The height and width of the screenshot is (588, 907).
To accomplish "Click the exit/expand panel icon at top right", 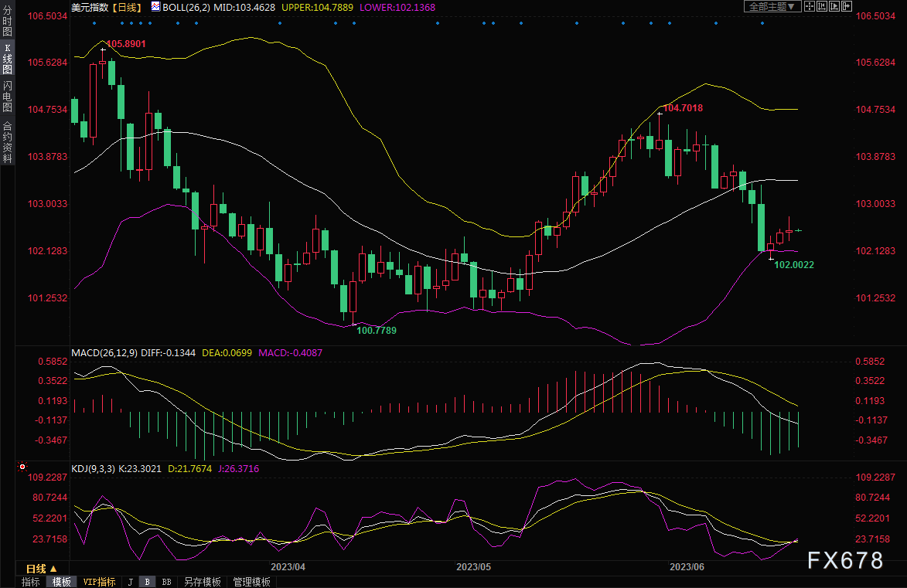I will (x=847, y=6).
